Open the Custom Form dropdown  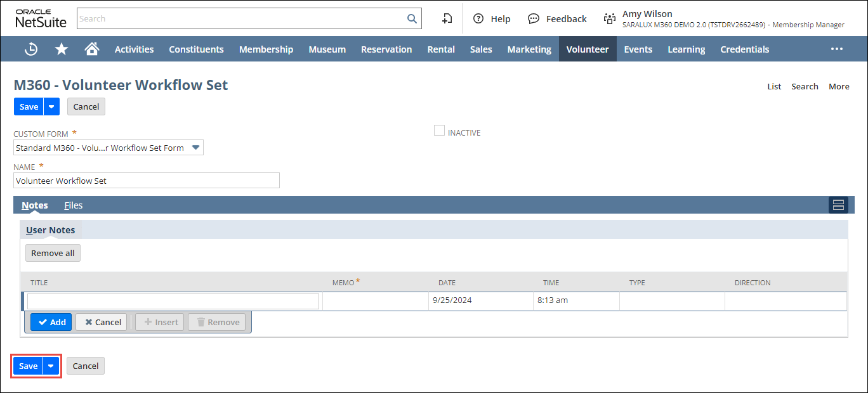196,148
